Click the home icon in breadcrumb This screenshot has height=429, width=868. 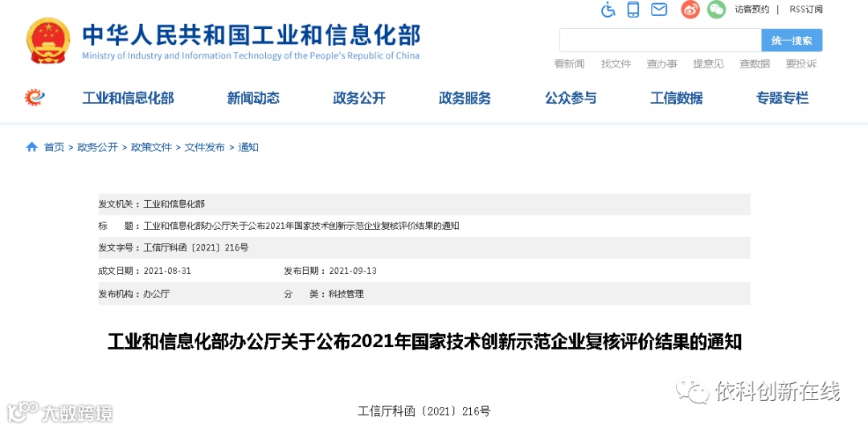[32, 147]
